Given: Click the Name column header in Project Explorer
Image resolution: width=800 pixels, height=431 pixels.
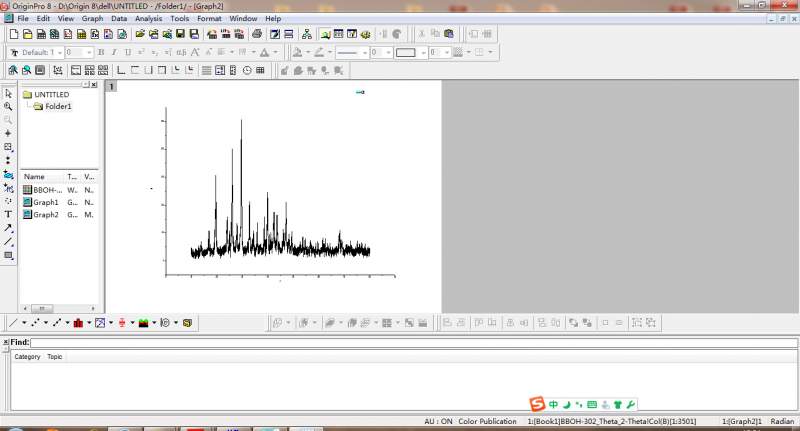Looking at the screenshot, I should tap(34, 176).
